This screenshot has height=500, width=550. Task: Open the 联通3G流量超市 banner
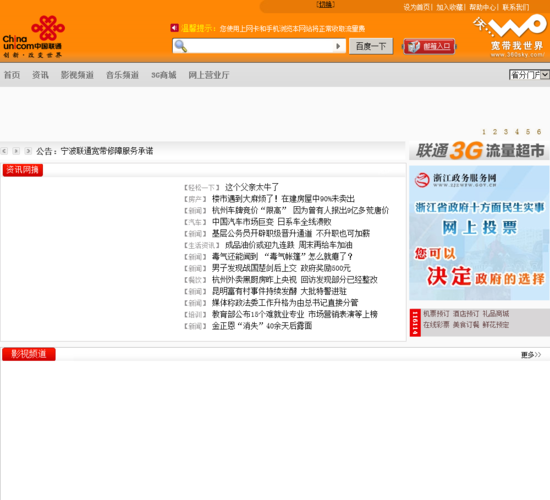[479, 151]
